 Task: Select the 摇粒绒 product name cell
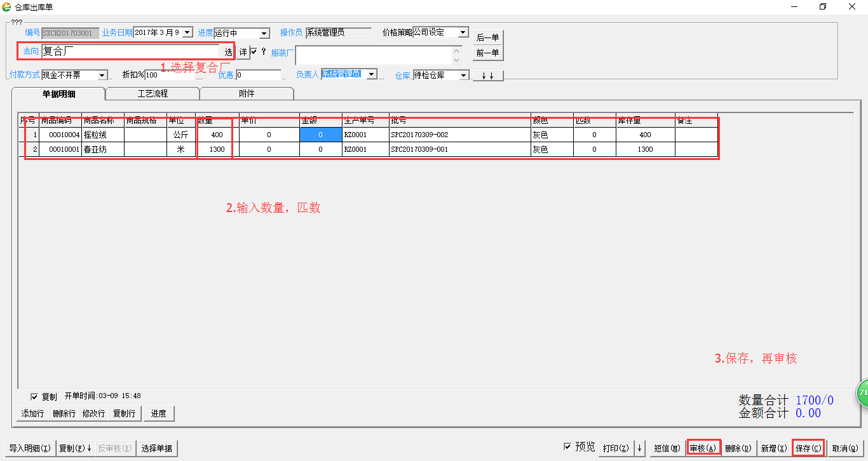(103, 135)
